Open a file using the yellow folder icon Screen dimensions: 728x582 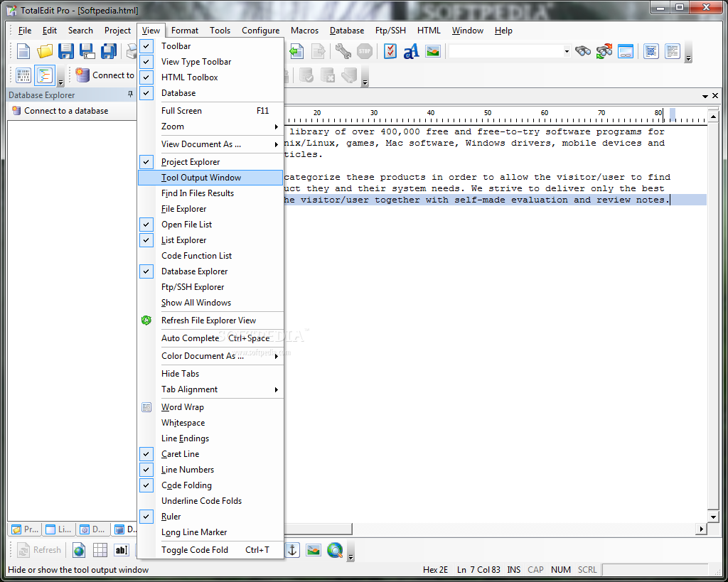pos(45,51)
